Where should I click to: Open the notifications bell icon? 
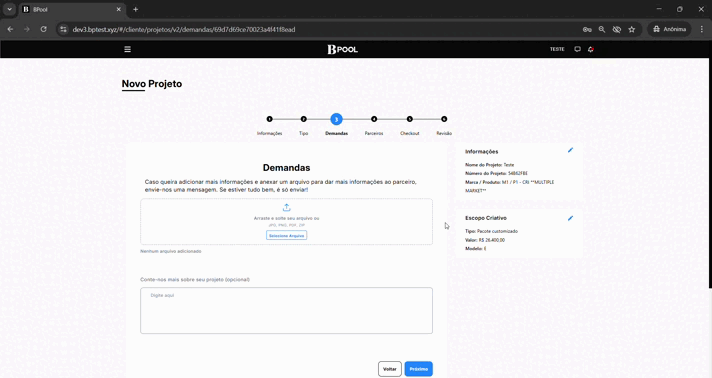[591, 49]
